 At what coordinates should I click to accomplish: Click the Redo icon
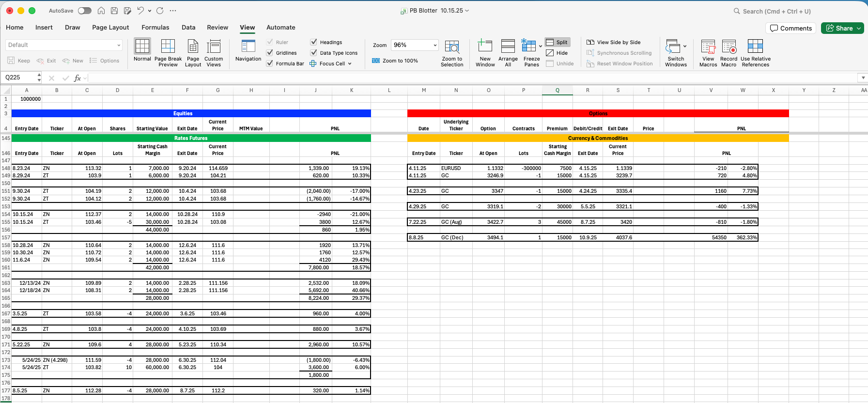pos(160,11)
